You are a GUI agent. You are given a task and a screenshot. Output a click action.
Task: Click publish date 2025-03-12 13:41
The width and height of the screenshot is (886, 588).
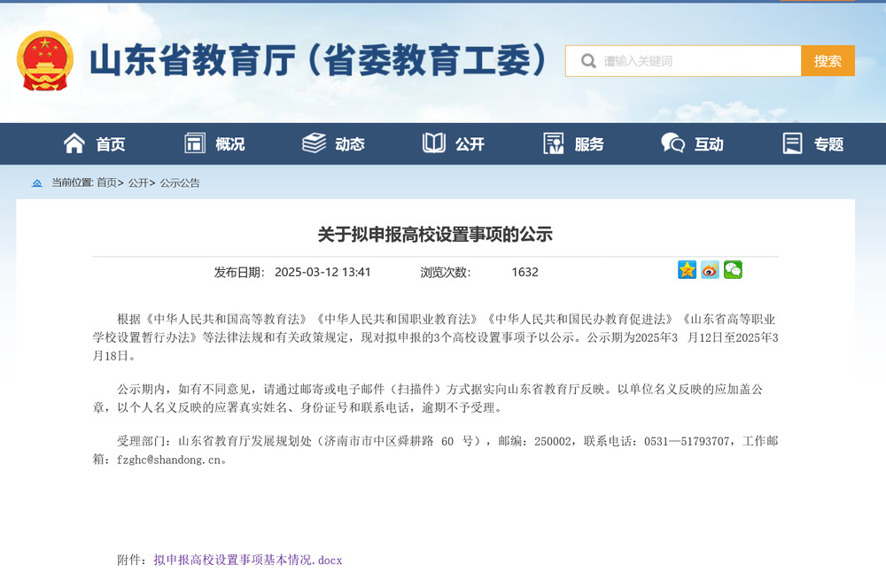[x=323, y=272]
